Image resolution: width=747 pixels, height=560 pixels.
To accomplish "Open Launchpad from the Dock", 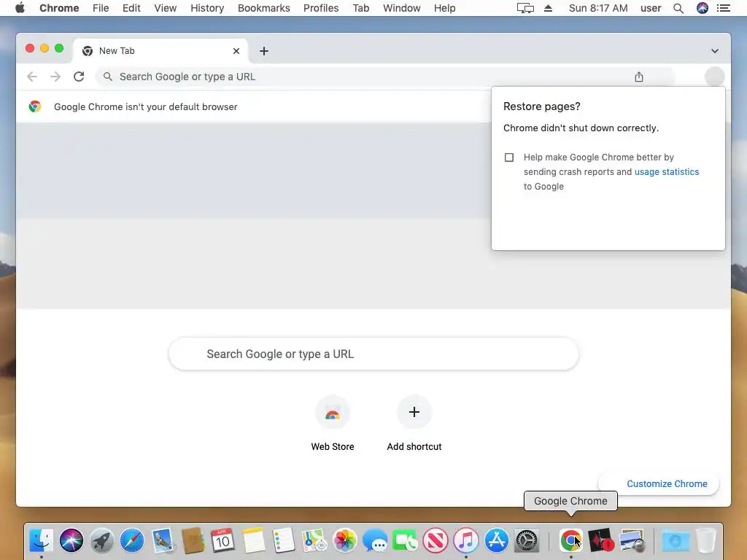I will (x=101, y=540).
